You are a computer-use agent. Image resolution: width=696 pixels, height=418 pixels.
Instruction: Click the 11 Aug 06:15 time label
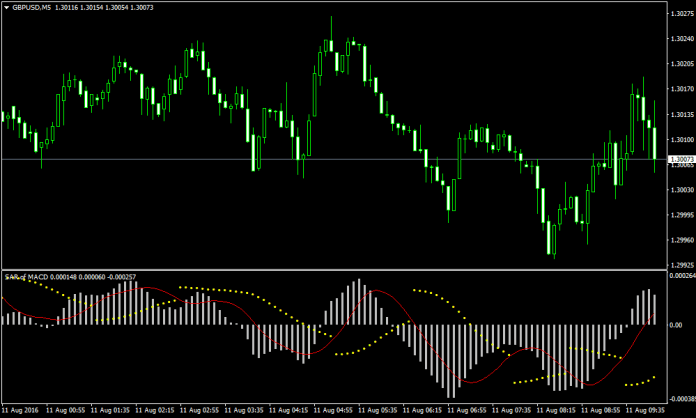[421, 410]
